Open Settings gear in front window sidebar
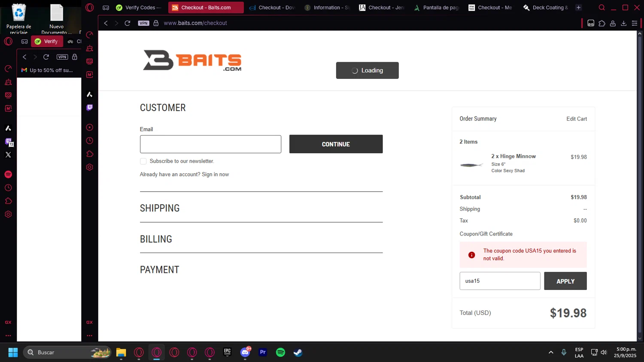This screenshot has width=644, height=362. (x=89, y=167)
